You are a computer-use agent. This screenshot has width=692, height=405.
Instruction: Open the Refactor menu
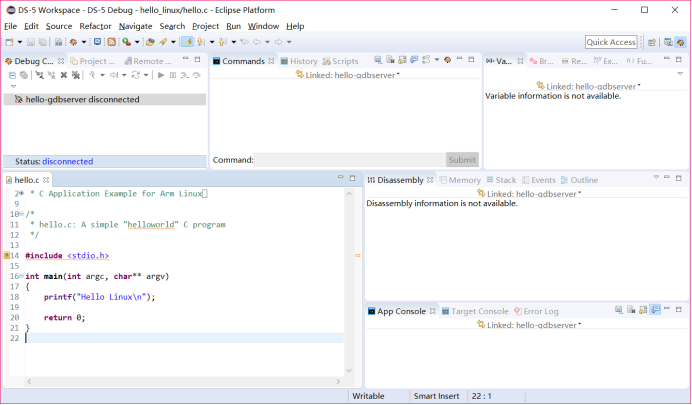pyautogui.click(x=95, y=26)
